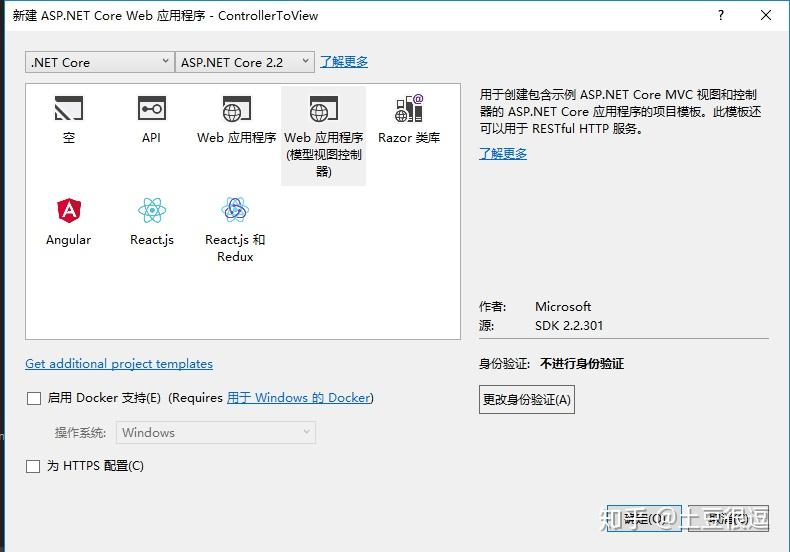Pick the React.js 和 Redux template icon
The image size is (790, 552).
(x=235, y=210)
